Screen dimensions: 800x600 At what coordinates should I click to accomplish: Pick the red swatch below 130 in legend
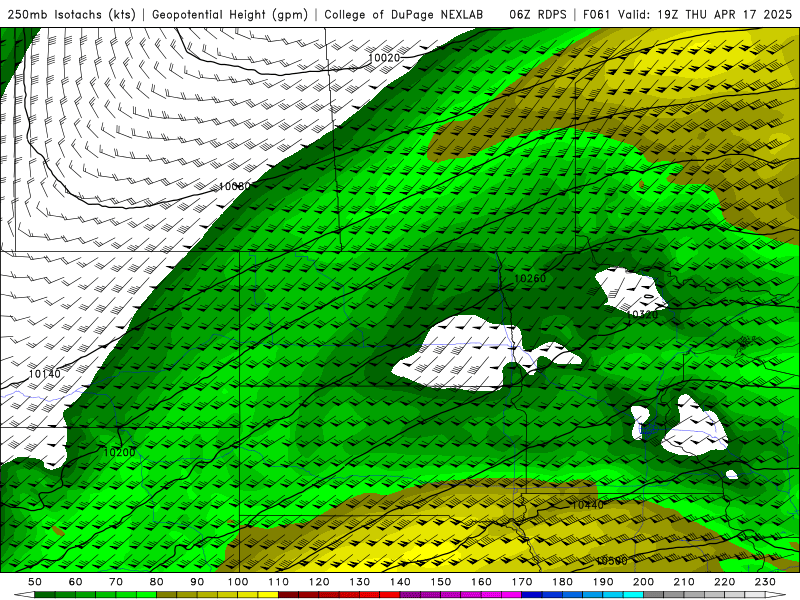point(369,595)
